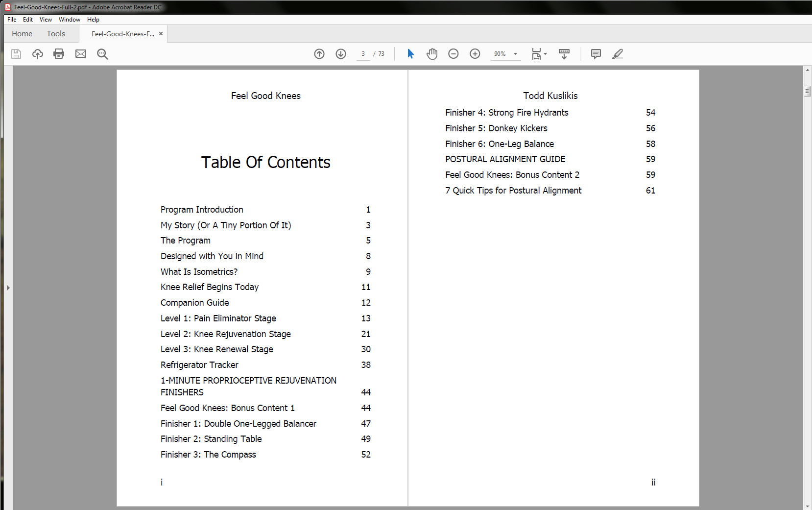Expand the left navigation panel
812x510 pixels.
8,288
